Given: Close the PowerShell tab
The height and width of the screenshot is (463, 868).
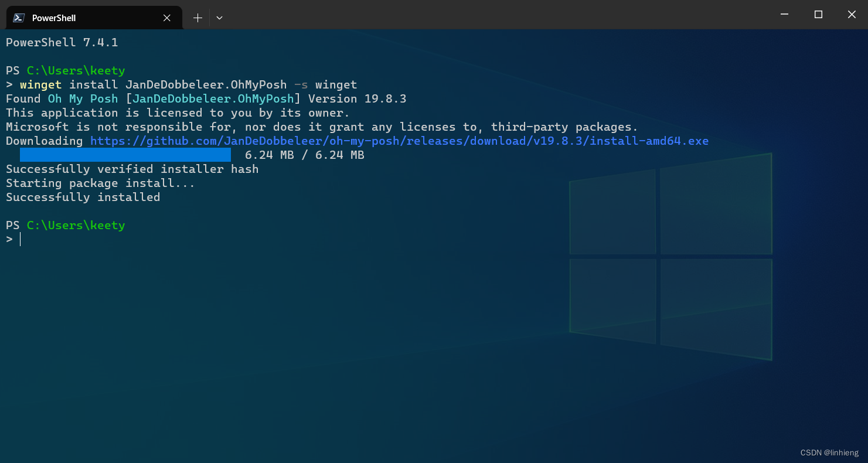Looking at the screenshot, I should pyautogui.click(x=167, y=18).
